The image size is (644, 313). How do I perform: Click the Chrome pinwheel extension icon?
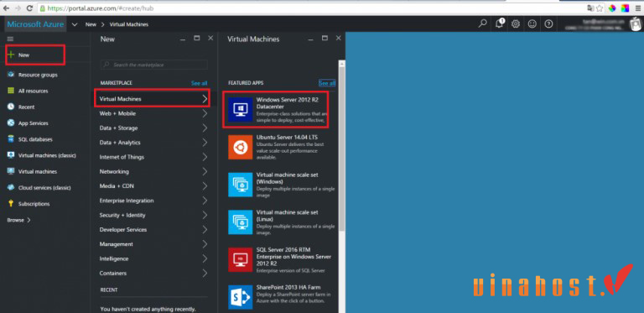[612, 8]
